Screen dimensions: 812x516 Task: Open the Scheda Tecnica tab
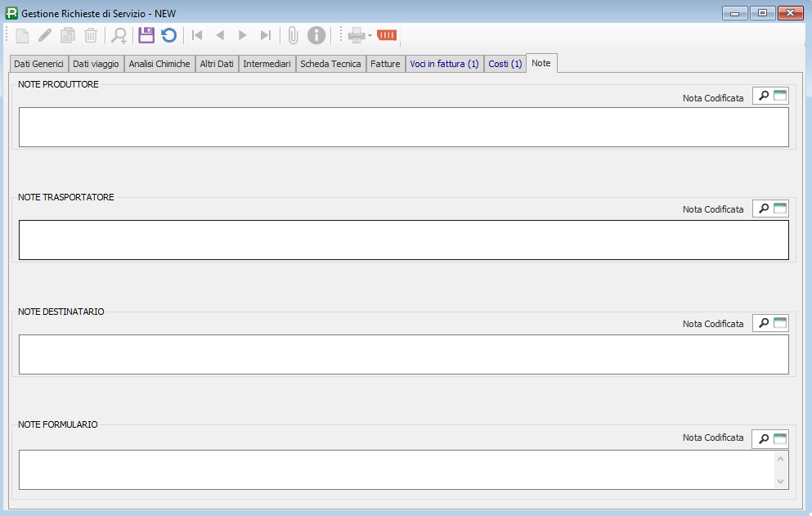click(330, 64)
